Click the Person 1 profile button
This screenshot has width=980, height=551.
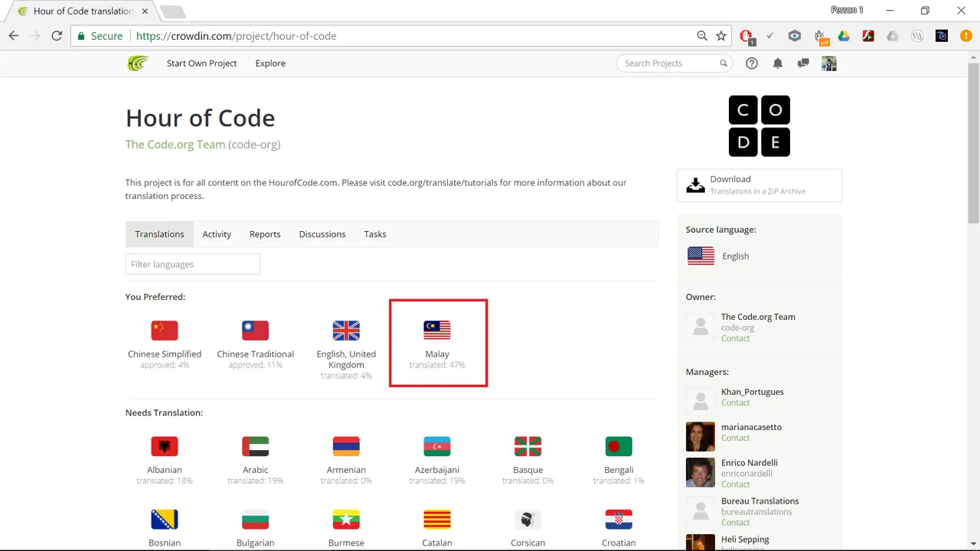[x=847, y=10]
